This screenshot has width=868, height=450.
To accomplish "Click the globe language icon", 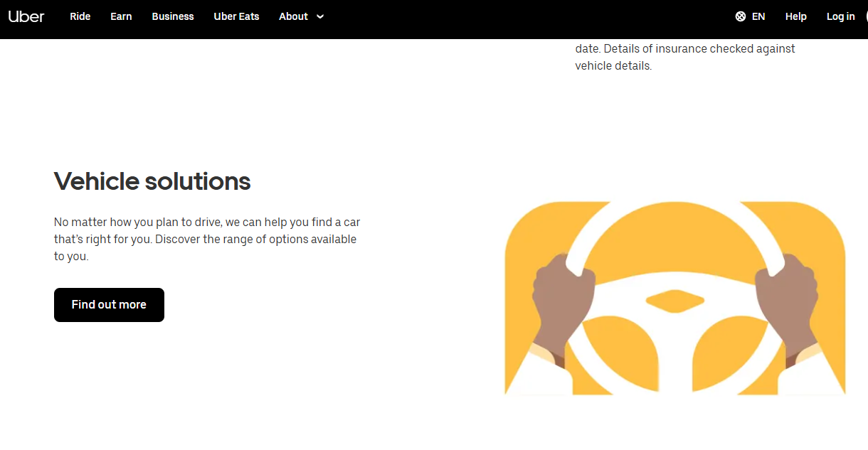I will click(741, 16).
